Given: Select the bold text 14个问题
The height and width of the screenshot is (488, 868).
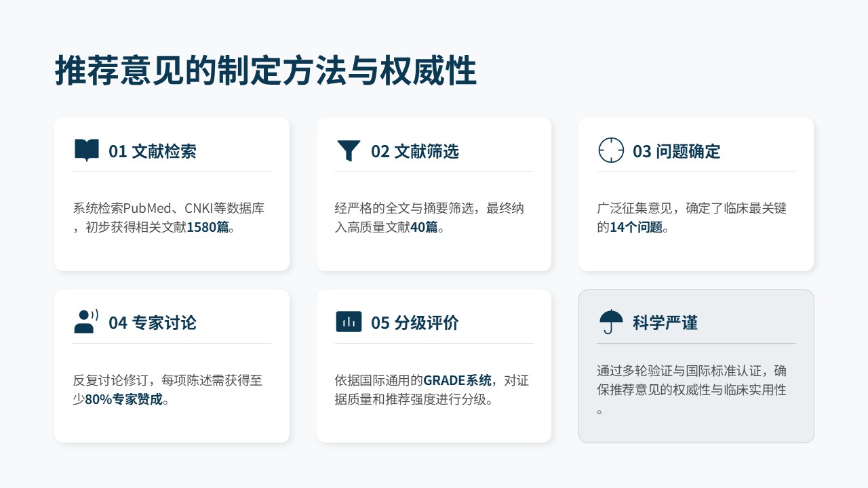Looking at the screenshot, I should [635, 228].
